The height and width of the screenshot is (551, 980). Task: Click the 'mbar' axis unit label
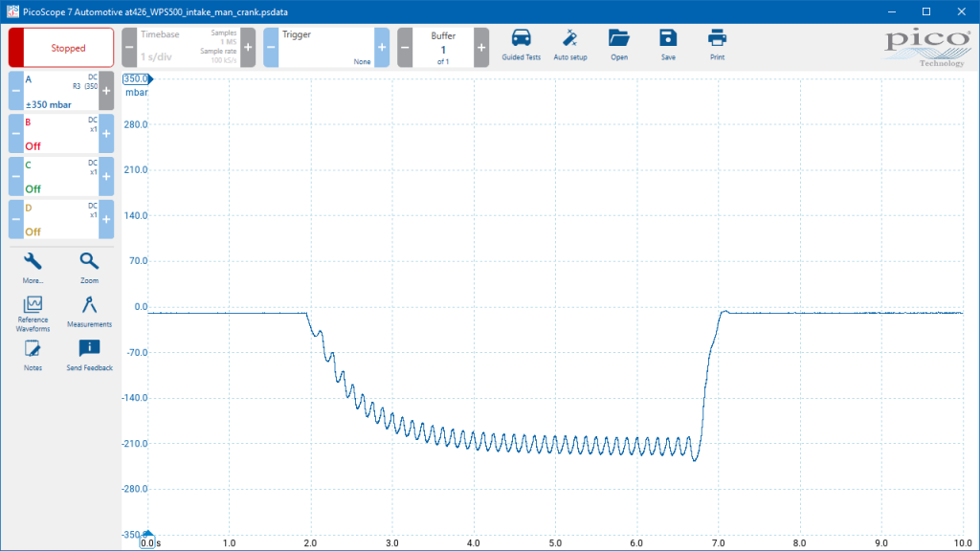pos(137,93)
